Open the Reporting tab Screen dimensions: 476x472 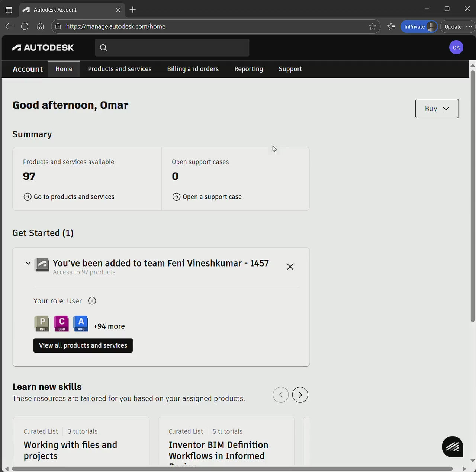pos(248,69)
